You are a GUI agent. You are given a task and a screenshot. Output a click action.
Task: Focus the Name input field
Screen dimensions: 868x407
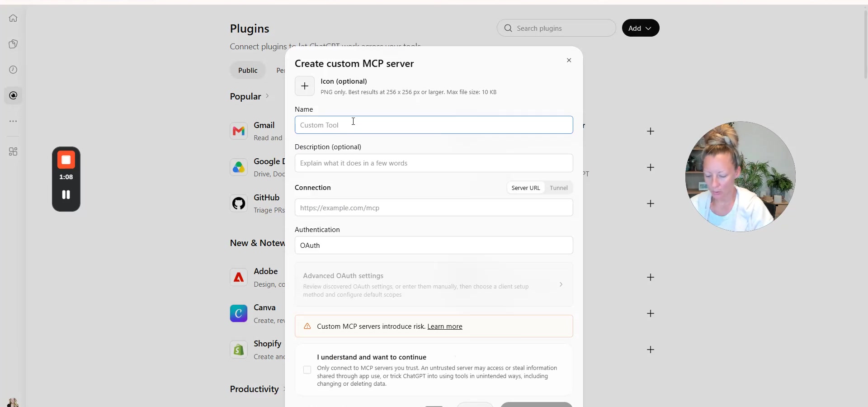point(434,125)
